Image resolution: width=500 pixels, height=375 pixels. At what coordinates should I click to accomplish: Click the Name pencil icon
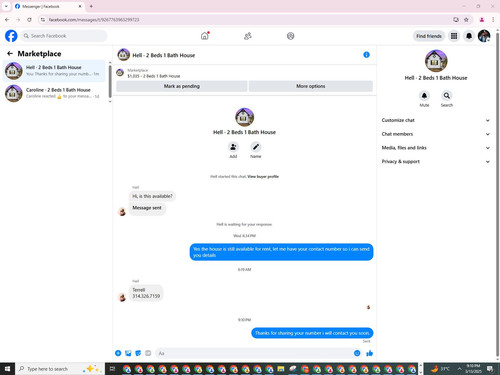tap(256, 147)
